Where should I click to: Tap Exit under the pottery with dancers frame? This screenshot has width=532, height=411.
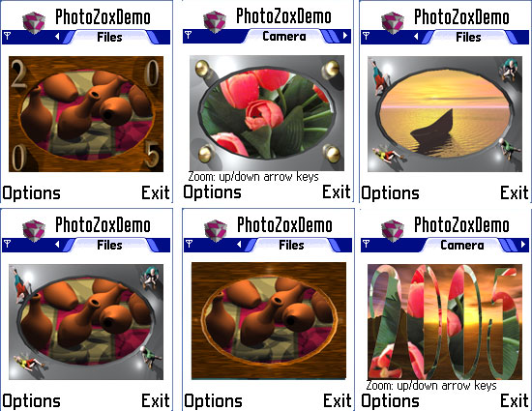(x=156, y=400)
